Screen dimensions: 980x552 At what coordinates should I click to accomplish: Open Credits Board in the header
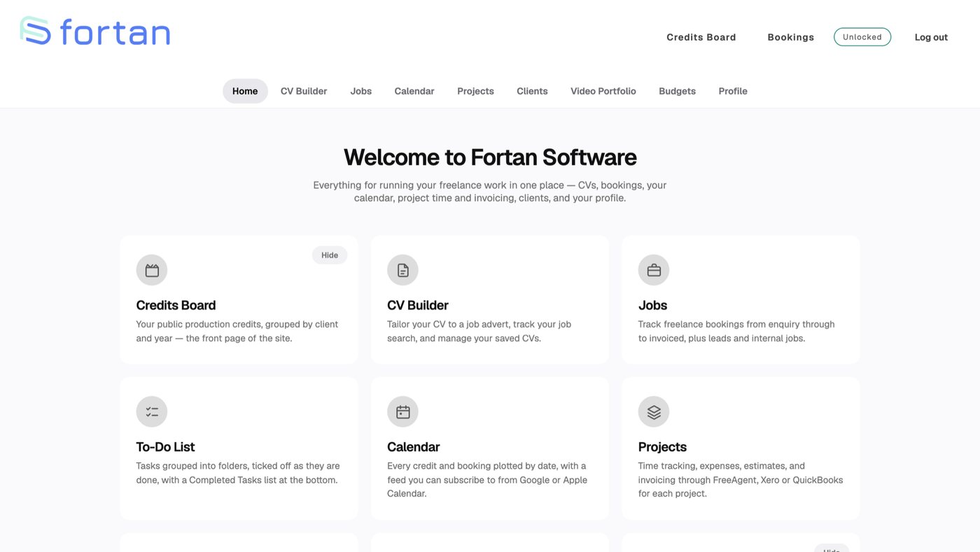[x=701, y=37]
